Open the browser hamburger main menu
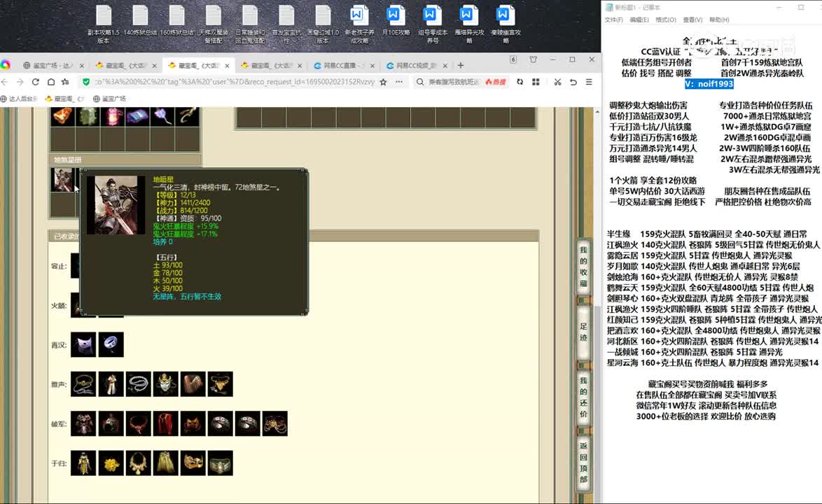The width and height of the screenshot is (822, 504). [x=589, y=82]
